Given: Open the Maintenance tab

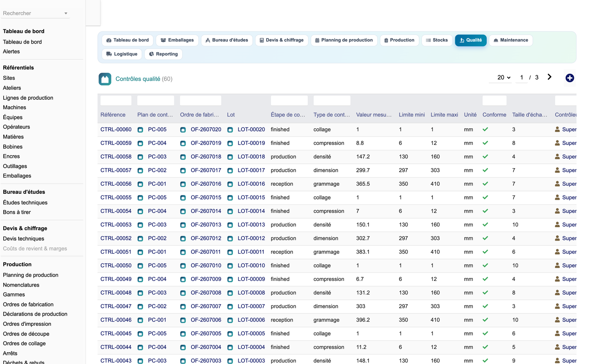Looking at the screenshot, I should coord(511,40).
